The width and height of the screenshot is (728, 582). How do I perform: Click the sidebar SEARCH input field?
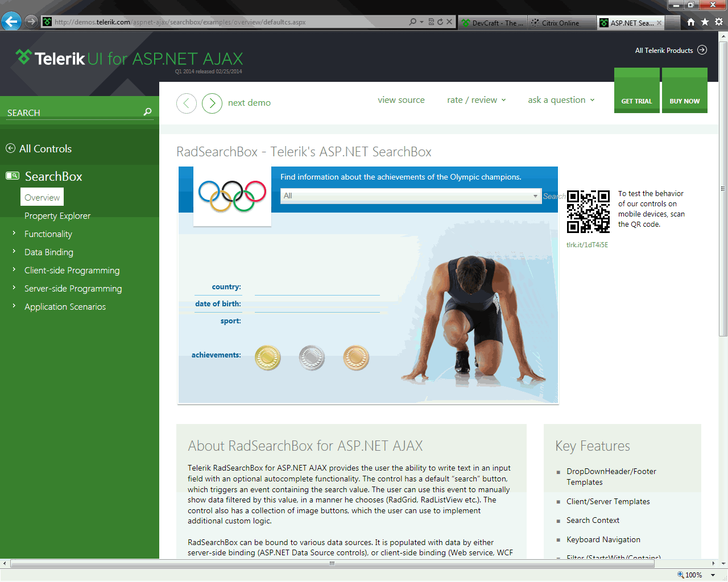point(74,113)
